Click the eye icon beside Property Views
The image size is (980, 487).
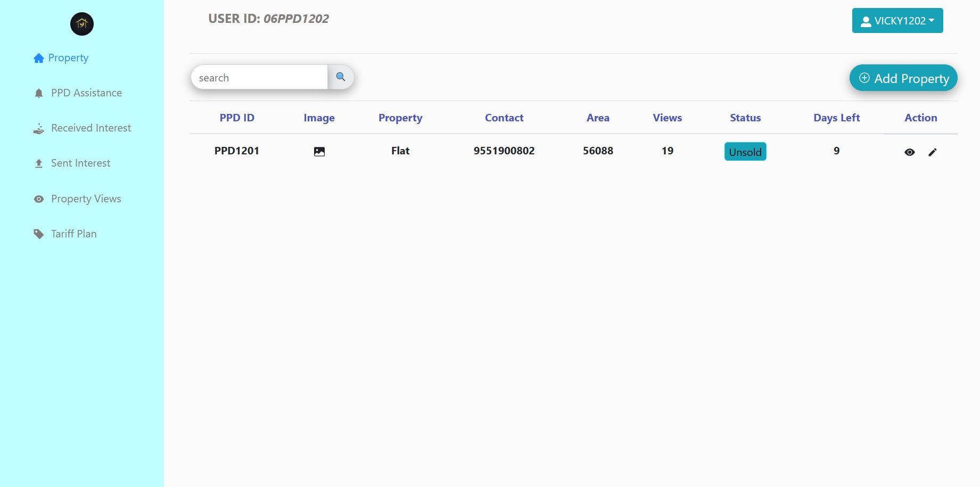[x=39, y=199]
